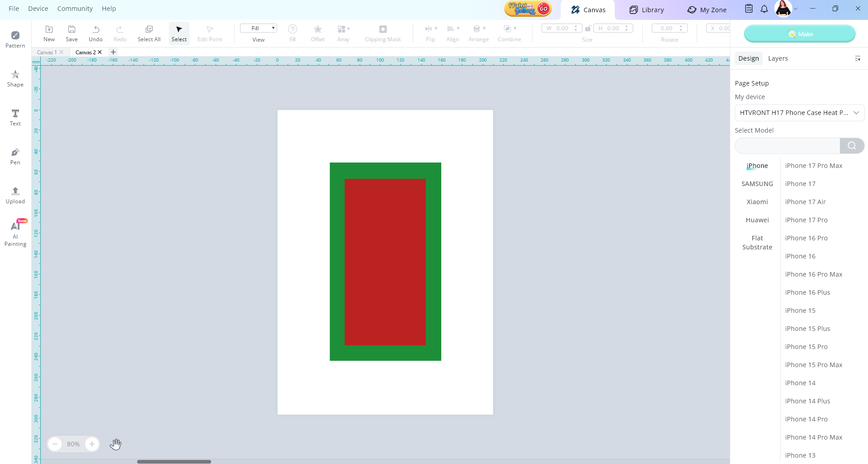
Task: Open the My device dropdown
Action: [x=799, y=113]
